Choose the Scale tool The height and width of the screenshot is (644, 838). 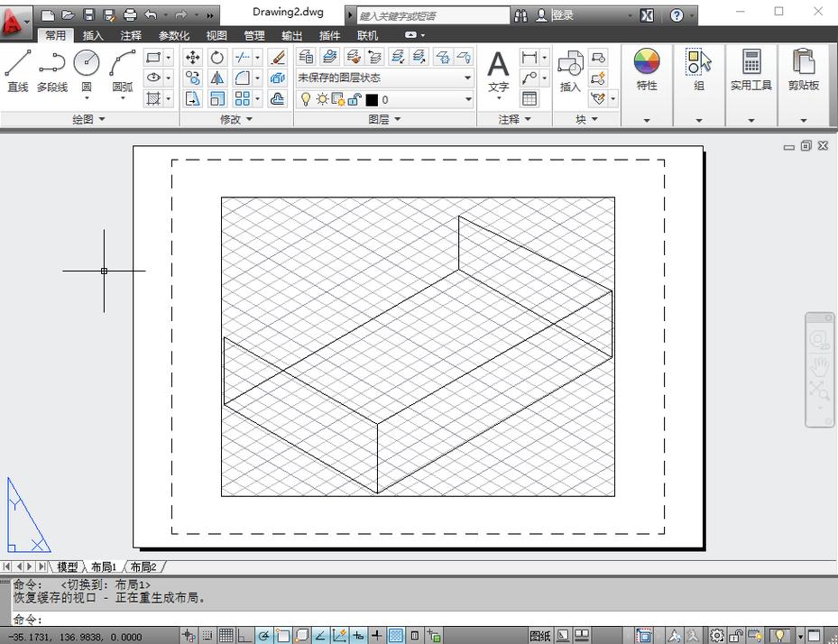tap(217, 98)
